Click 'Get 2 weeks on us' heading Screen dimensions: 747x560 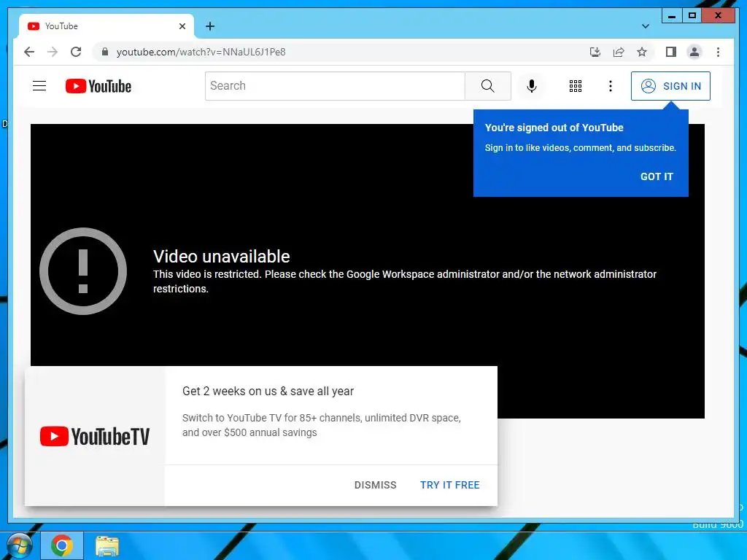(268, 391)
